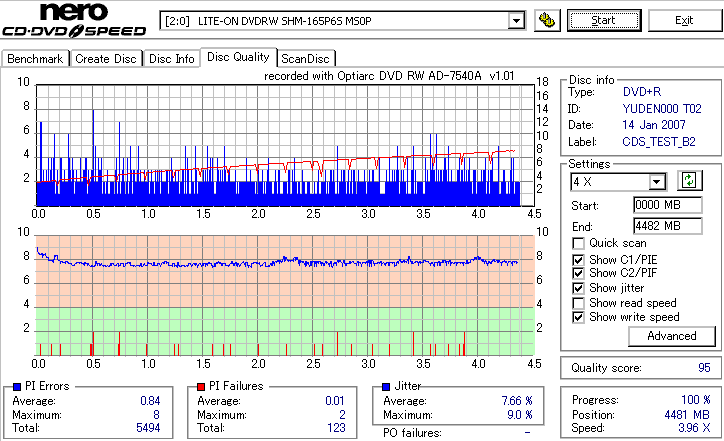Click the PI Failures total 123
724x441 pixels.
coord(336,428)
